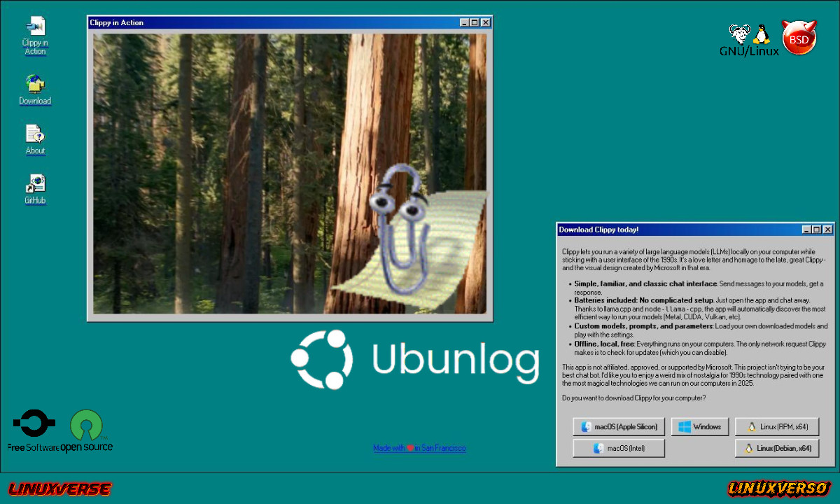Click the GNU/Linux gnu and penguin logo
Image resolution: width=840 pixels, height=504 pixels.
[x=749, y=38]
